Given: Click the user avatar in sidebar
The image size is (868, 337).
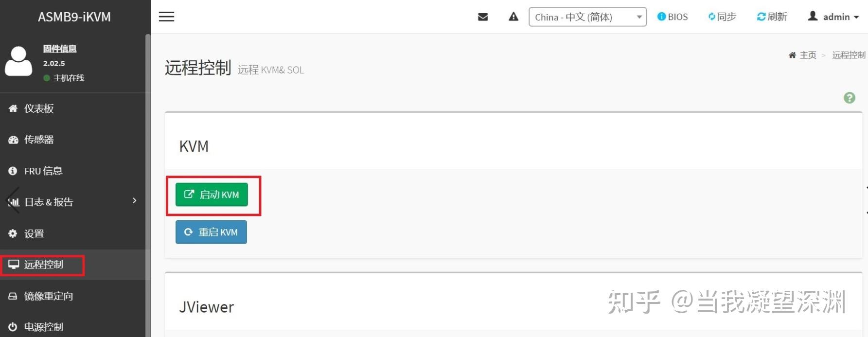Looking at the screenshot, I should (18, 62).
